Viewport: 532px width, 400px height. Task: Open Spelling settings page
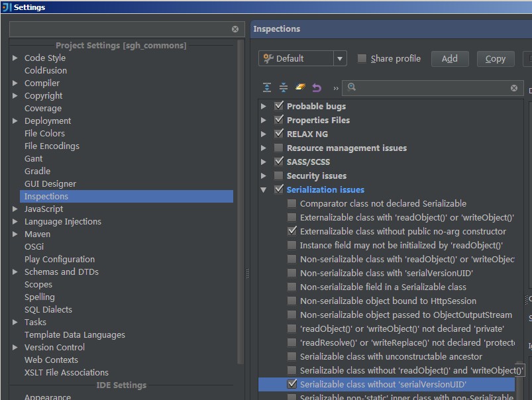pyautogui.click(x=39, y=297)
